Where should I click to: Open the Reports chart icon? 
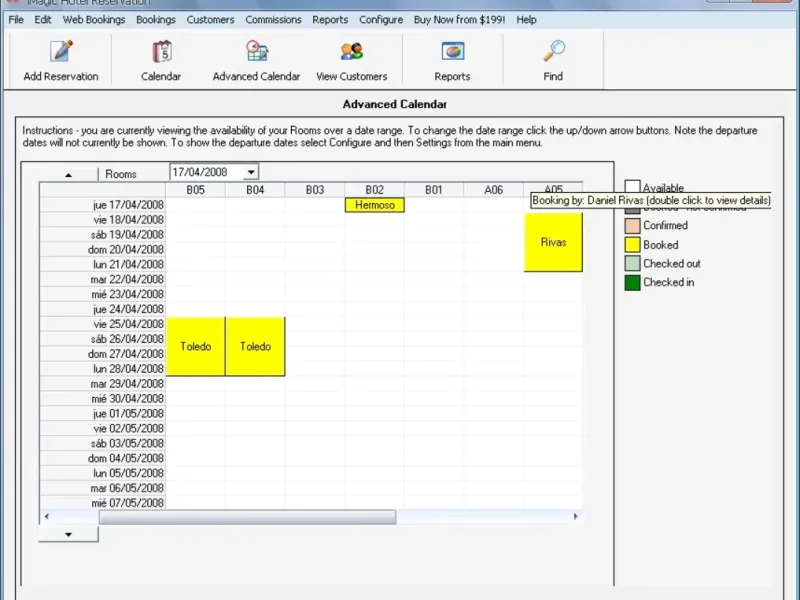[453, 52]
